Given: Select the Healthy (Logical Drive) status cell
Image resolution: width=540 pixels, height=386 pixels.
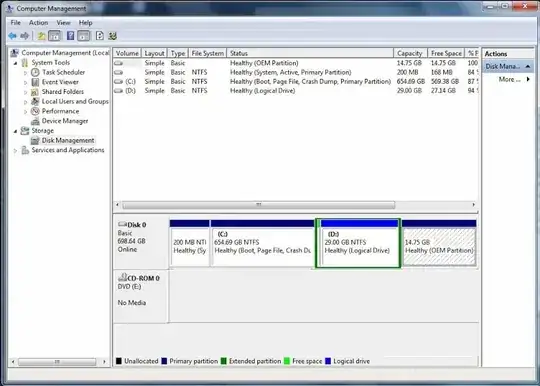Looking at the screenshot, I should click(262, 91).
